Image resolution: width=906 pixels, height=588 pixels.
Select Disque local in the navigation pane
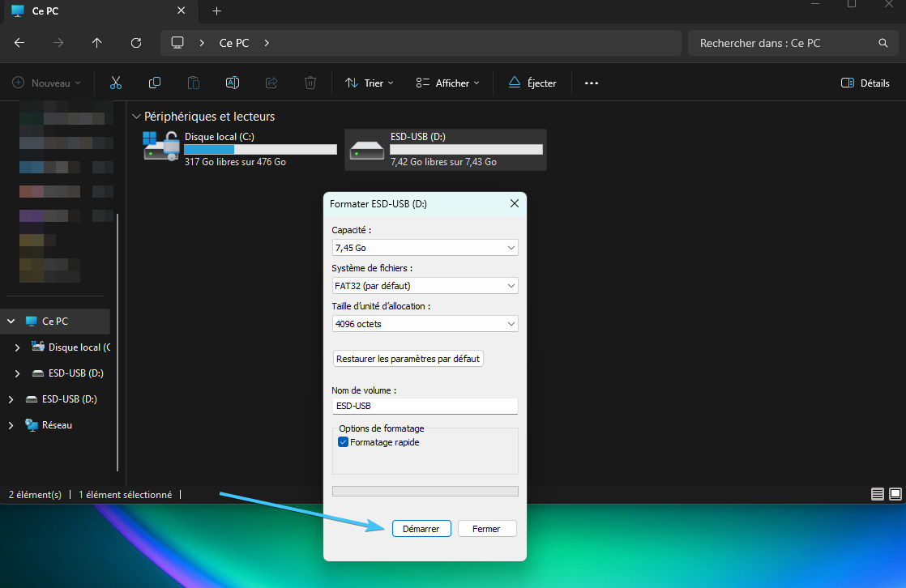coord(71,347)
